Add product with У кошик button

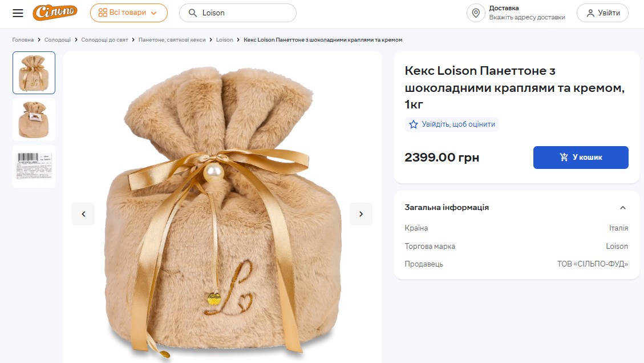pos(581,158)
